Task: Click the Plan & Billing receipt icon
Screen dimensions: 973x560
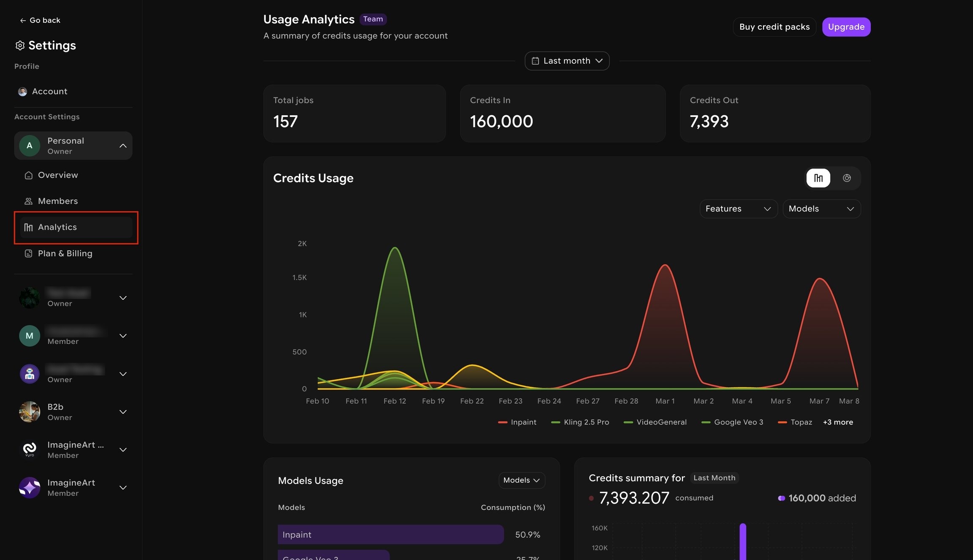Action: [28, 254]
